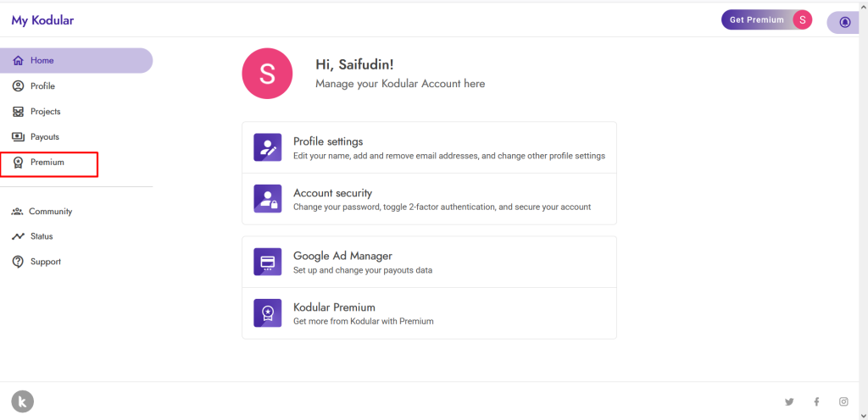This screenshot has width=868, height=420.
Task: Open the Support label in sidebar
Action: click(x=46, y=262)
